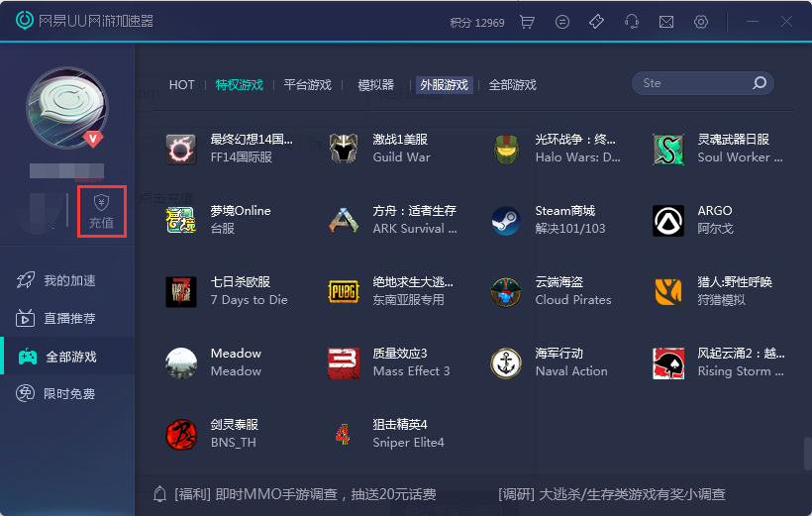The height and width of the screenshot is (516, 812).
Task: Click the '解决101/103' subtitle text
Action: (570, 229)
